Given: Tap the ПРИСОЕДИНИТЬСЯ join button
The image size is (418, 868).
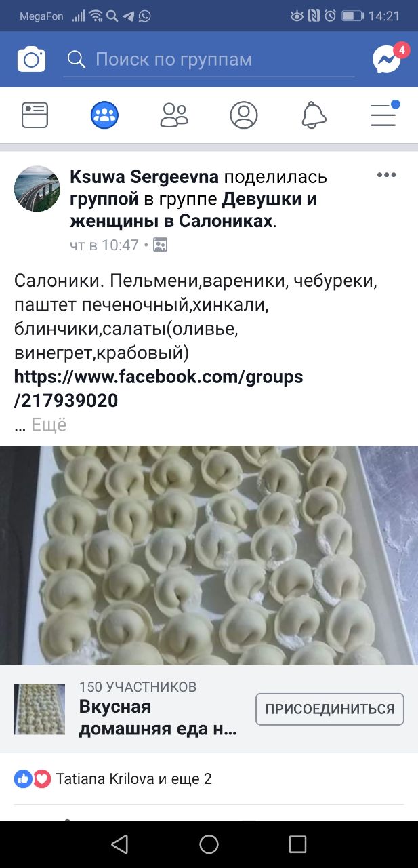Looking at the screenshot, I should (329, 709).
